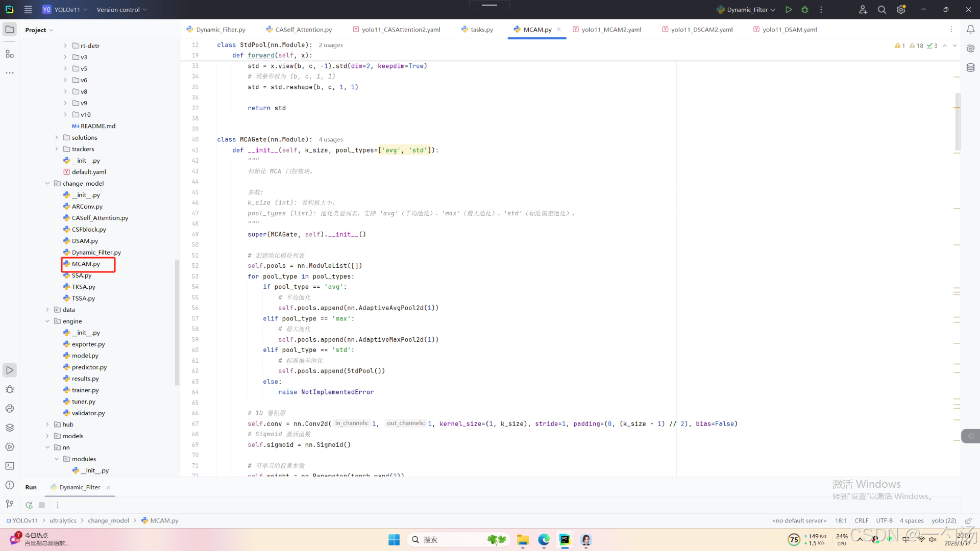This screenshot has height=551, width=980.
Task: Expand the solutions folder
Action: pyautogui.click(x=57, y=138)
